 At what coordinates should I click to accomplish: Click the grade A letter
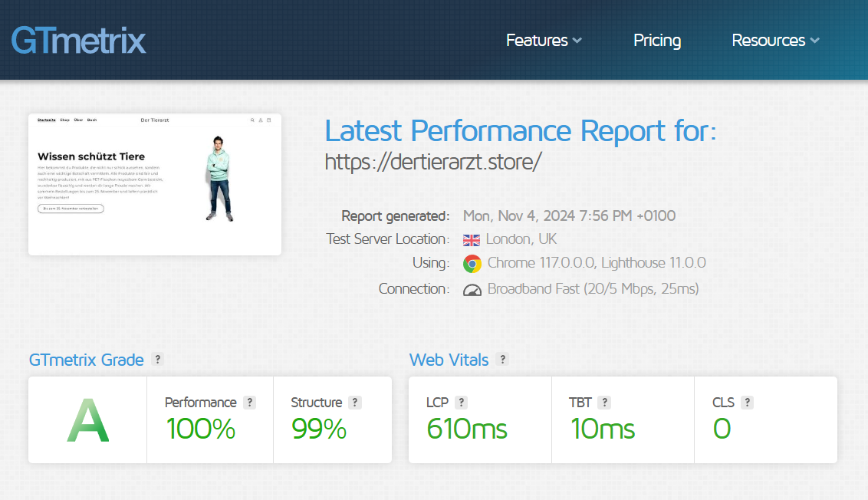click(88, 421)
